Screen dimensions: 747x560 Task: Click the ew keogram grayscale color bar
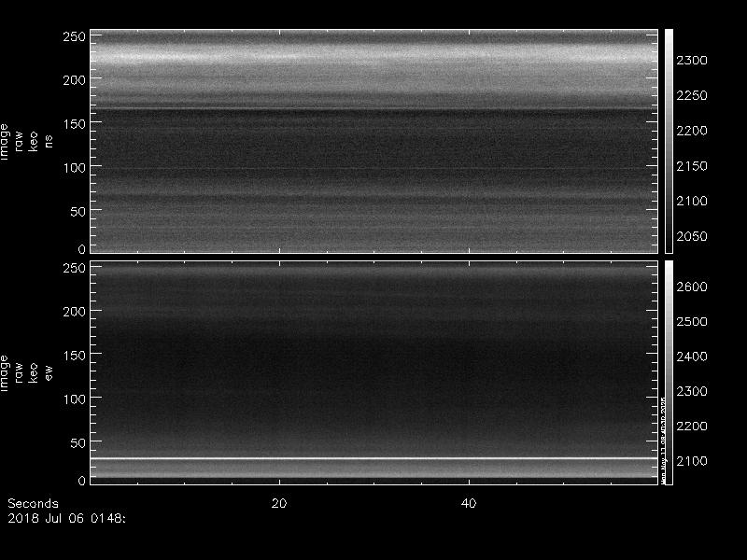669,372
